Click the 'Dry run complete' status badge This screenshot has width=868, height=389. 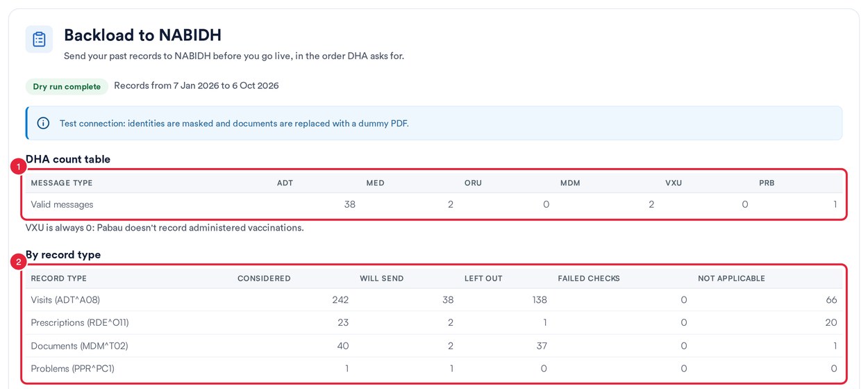click(67, 87)
